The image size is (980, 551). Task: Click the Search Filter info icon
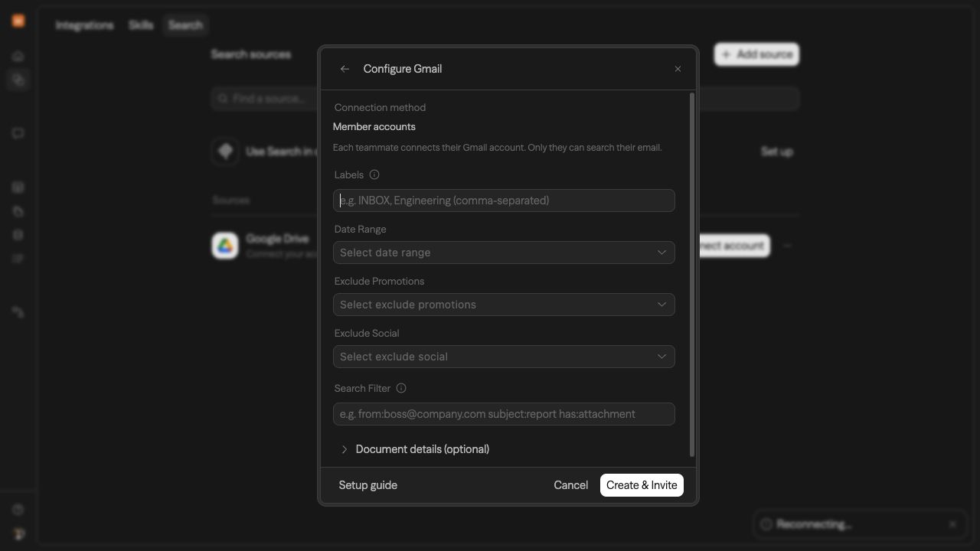401,388
